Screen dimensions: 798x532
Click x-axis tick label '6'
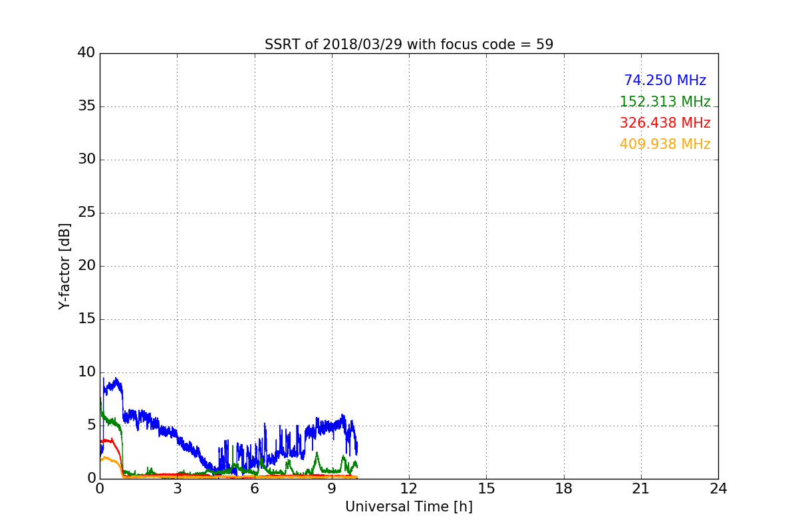[x=254, y=489]
